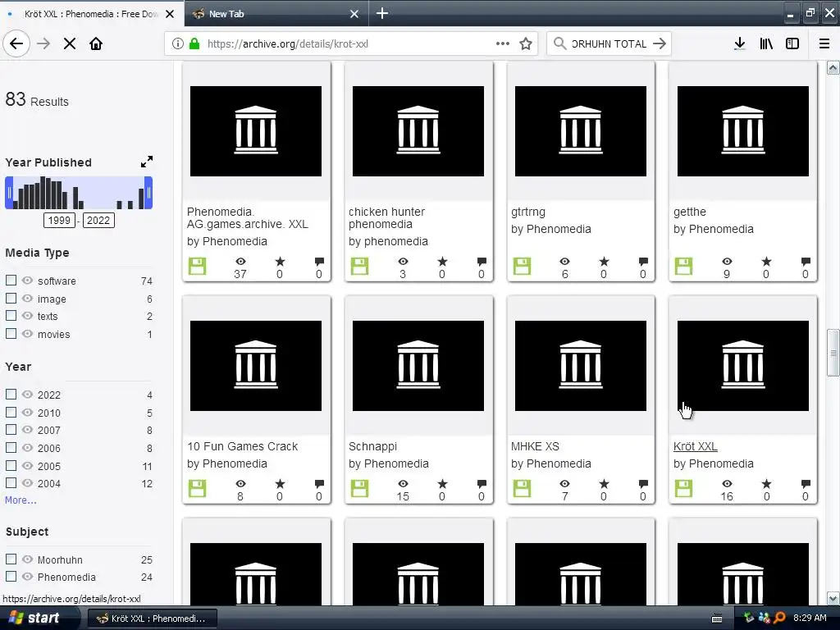Click the software floppy icon on Kröt XXL card
Image resolution: width=840 pixels, height=630 pixels.
pos(683,489)
